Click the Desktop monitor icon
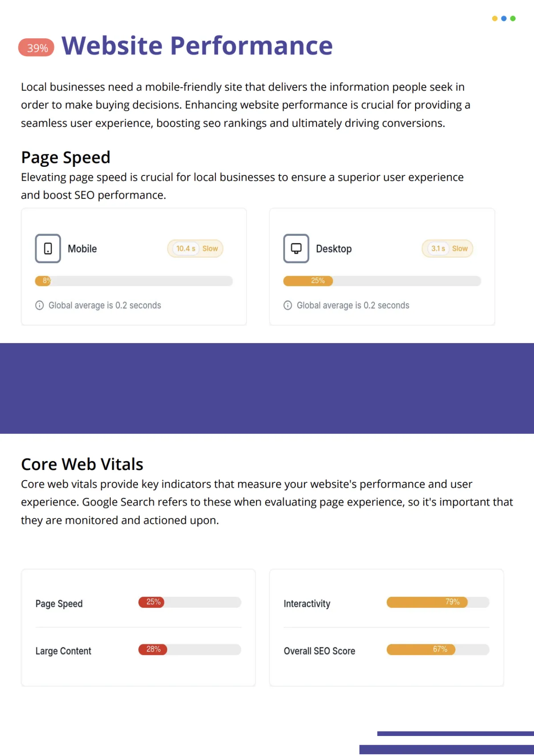Viewport: 534px width, 756px height. 296,248
